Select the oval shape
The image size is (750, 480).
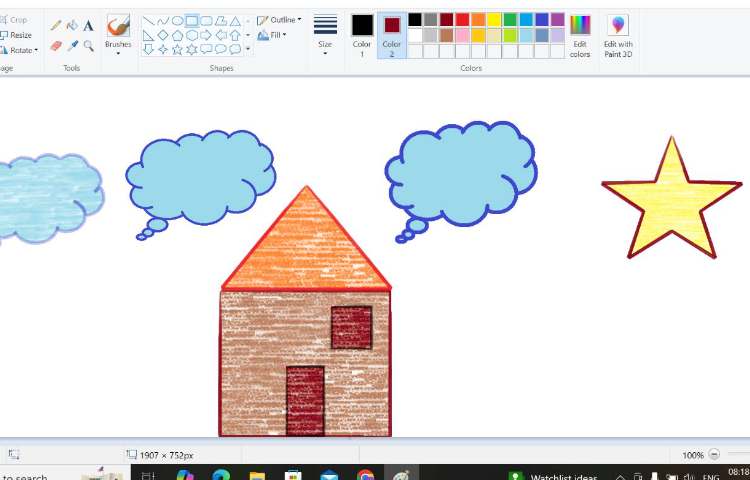[x=177, y=20]
